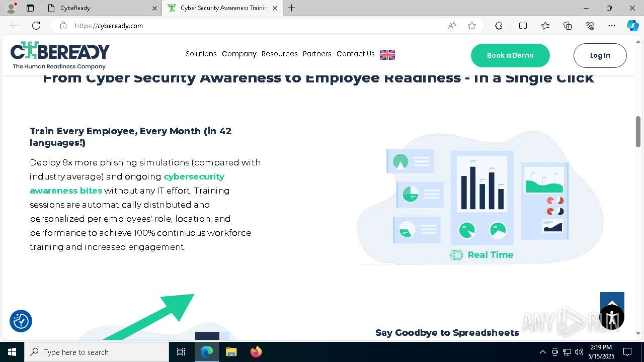Open Task View on taskbar
Viewport: 644px width, 362px height.
(181, 352)
